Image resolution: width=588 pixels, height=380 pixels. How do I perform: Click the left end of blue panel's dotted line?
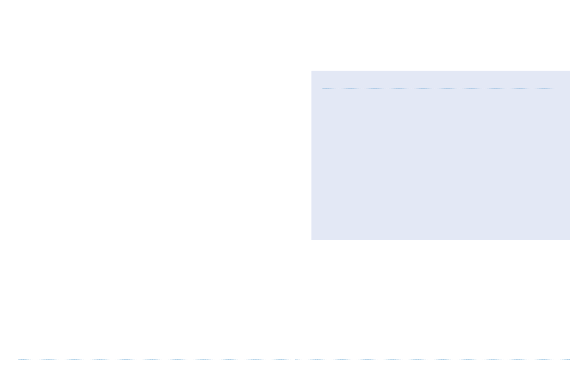[323, 89]
